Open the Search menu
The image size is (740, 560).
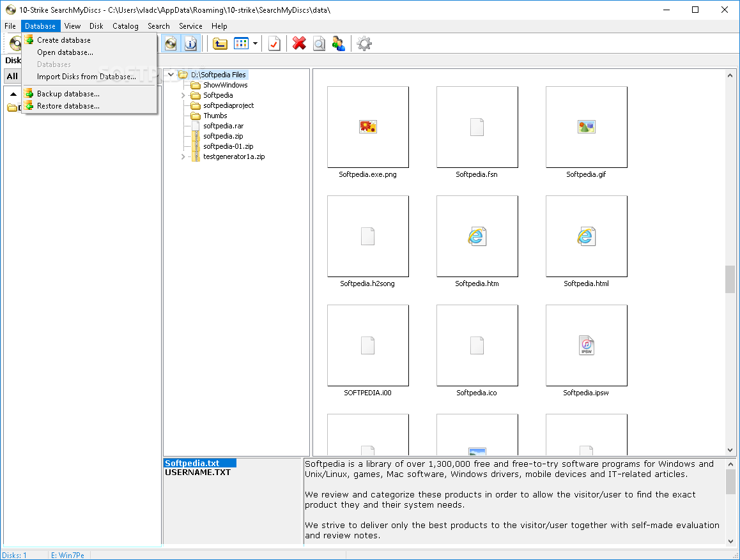[x=158, y=26]
